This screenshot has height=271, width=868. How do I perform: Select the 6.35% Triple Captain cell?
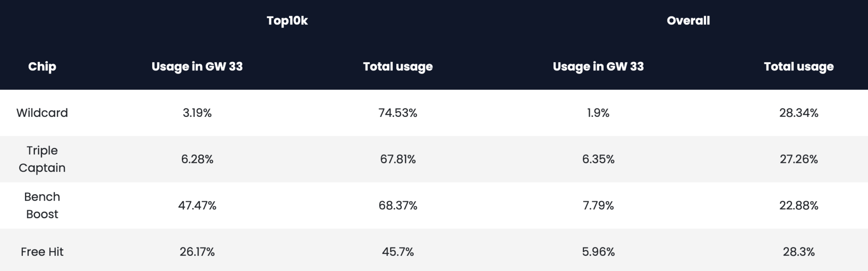pyautogui.click(x=598, y=159)
